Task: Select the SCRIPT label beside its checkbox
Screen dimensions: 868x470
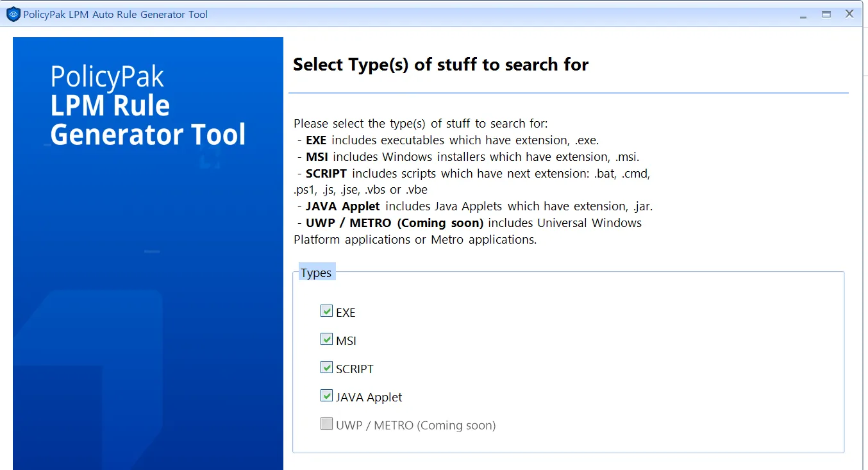Action: (x=355, y=369)
